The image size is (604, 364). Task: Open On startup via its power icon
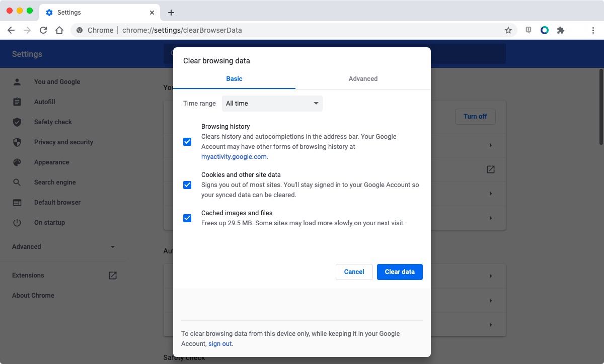[x=17, y=222]
